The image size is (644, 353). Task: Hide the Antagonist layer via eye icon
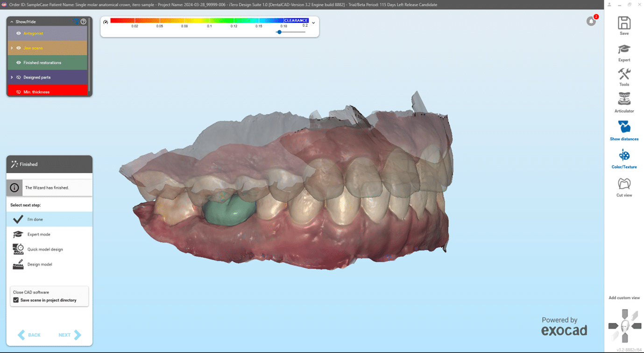pyautogui.click(x=19, y=34)
